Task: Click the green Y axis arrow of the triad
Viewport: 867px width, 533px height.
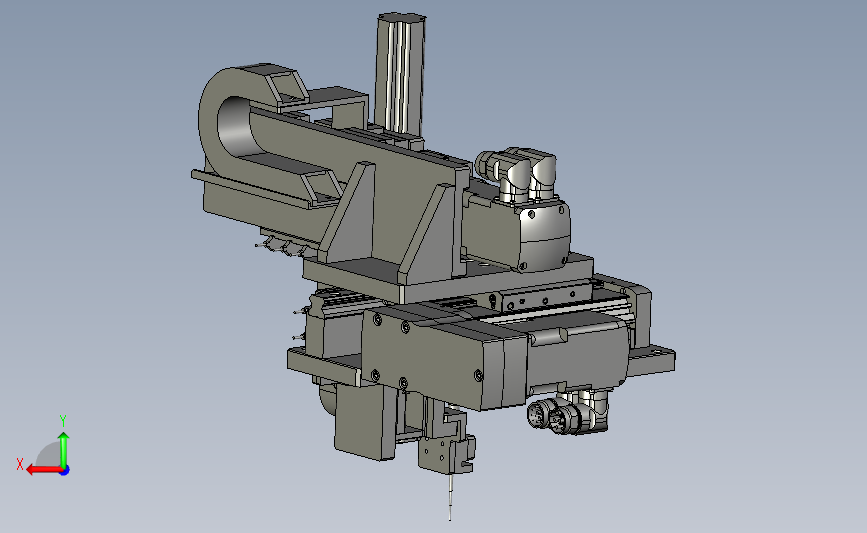Action: [x=64, y=450]
